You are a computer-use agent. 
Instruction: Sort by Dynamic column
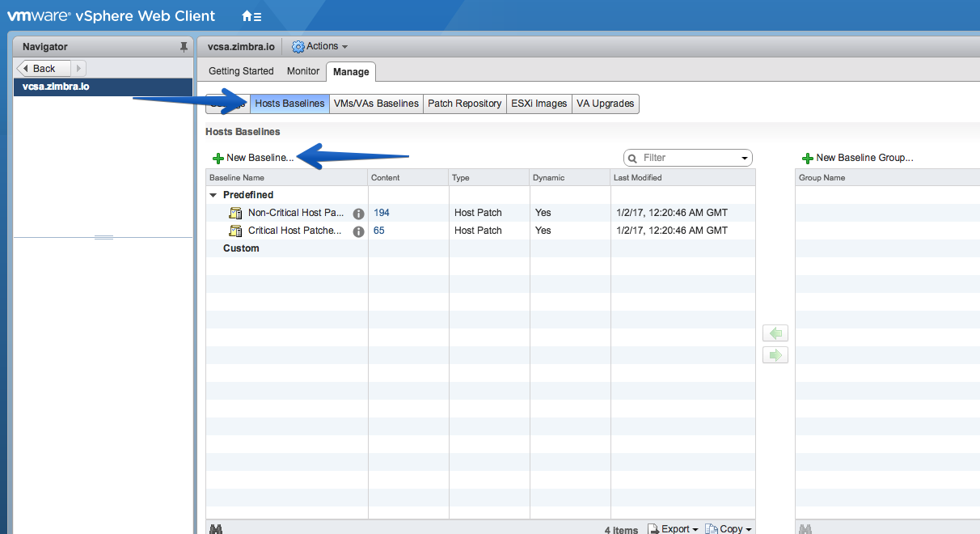pos(570,177)
